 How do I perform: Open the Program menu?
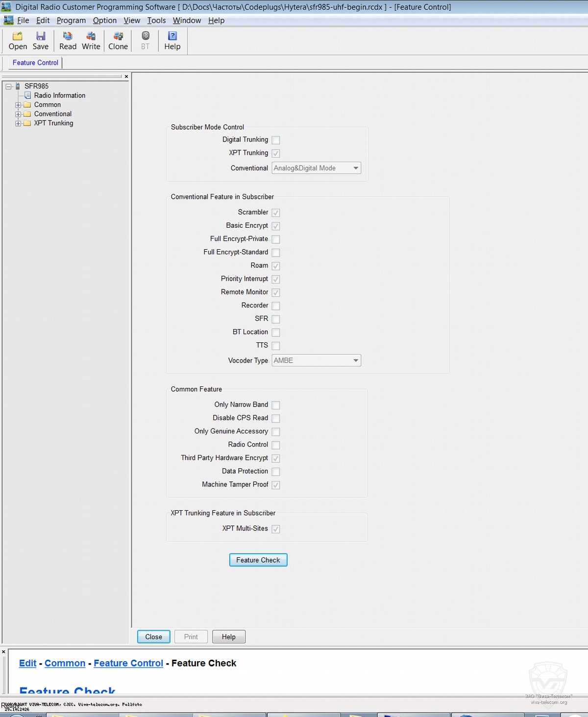click(x=71, y=20)
